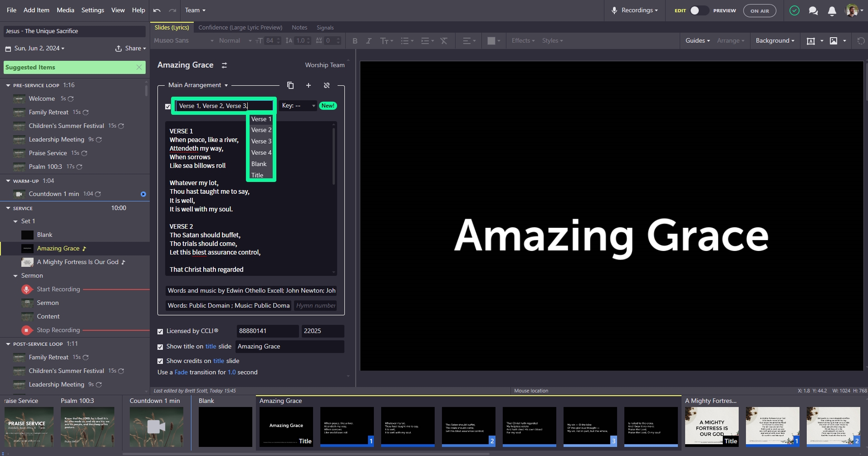868x456 pixels.
Task: Open the Media menu
Action: [x=65, y=10]
